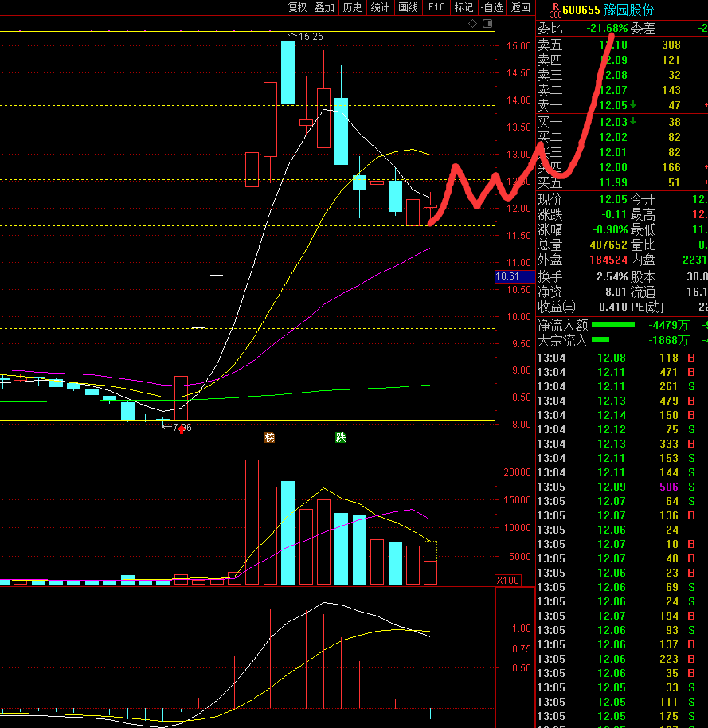Click the tallest red volume bar

coord(252,522)
